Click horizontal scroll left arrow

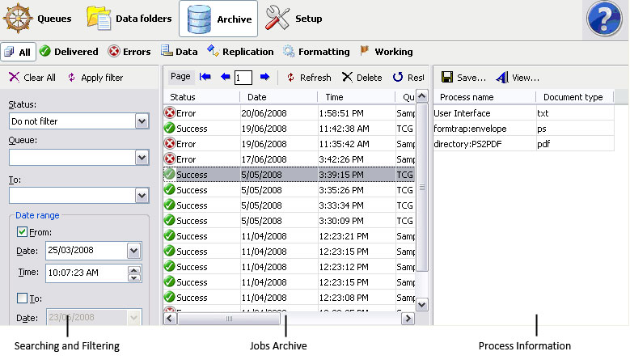[x=170, y=318]
